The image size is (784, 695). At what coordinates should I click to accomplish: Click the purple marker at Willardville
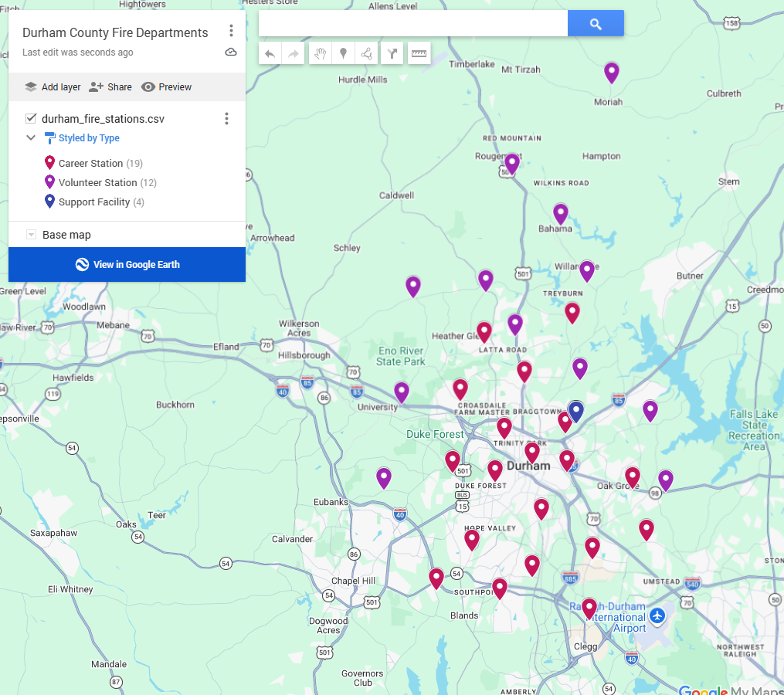pyautogui.click(x=586, y=270)
